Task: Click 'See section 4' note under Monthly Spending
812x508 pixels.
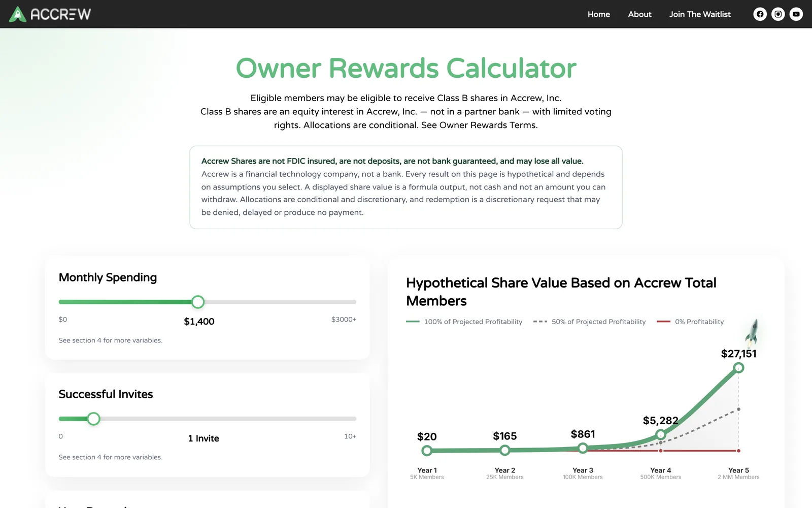Action: 111,340
